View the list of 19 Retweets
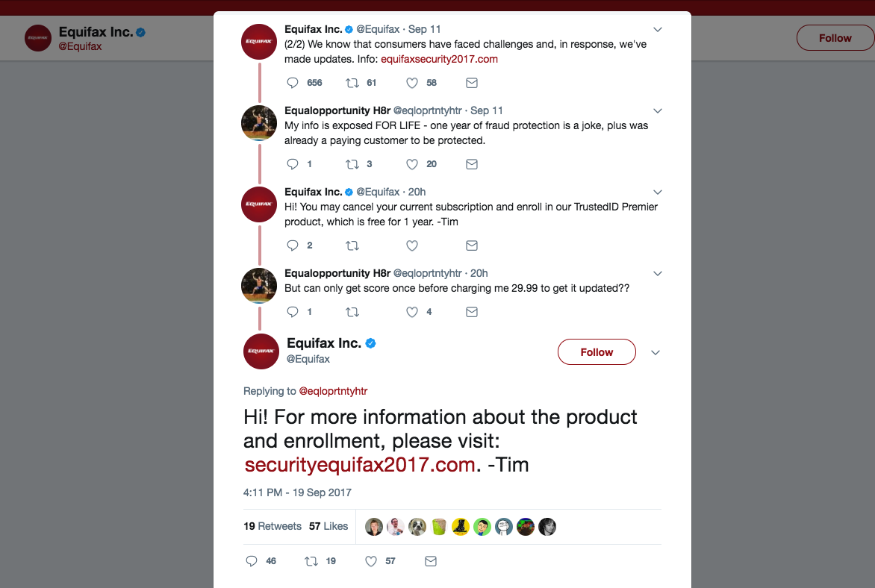Viewport: 875px width, 588px height. point(273,526)
